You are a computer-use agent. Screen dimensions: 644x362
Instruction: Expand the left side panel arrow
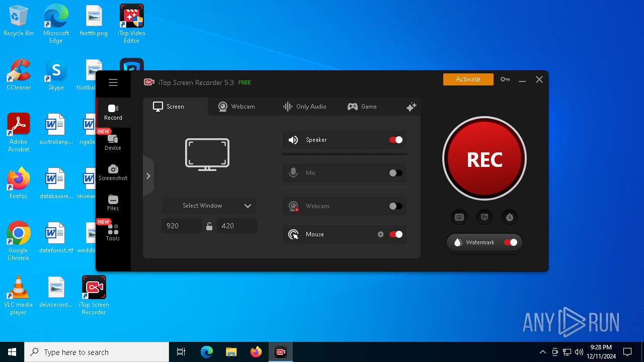coord(148,176)
